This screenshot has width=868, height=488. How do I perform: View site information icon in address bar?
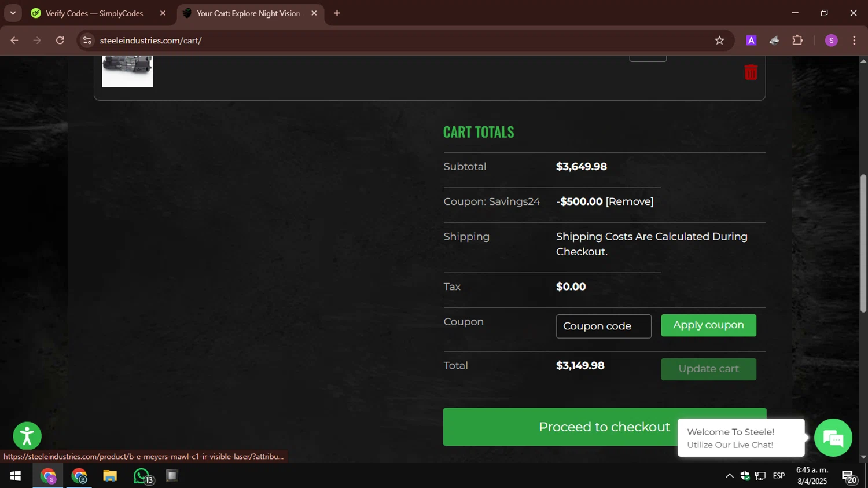(x=87, y=41)
